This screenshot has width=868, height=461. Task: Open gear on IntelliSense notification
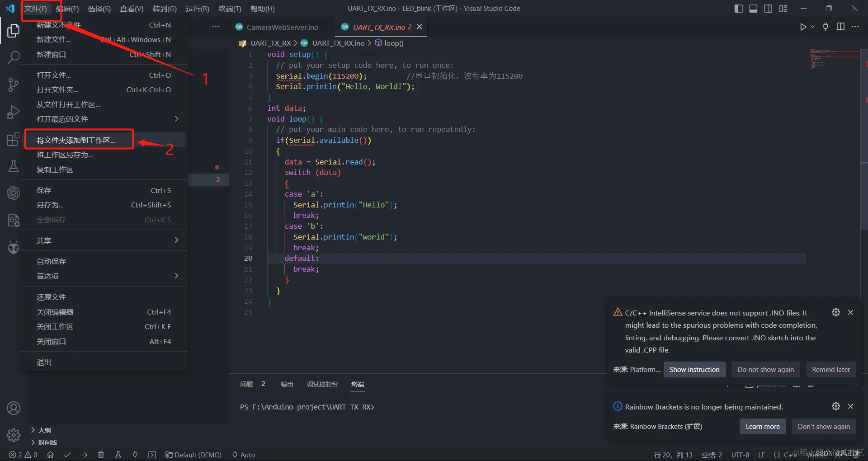coord(836,312)
